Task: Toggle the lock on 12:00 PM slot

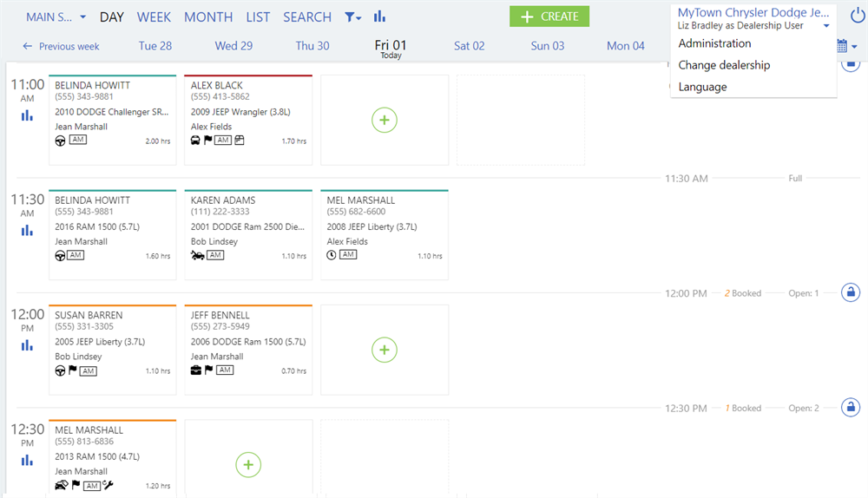Action: coord(851,292)
